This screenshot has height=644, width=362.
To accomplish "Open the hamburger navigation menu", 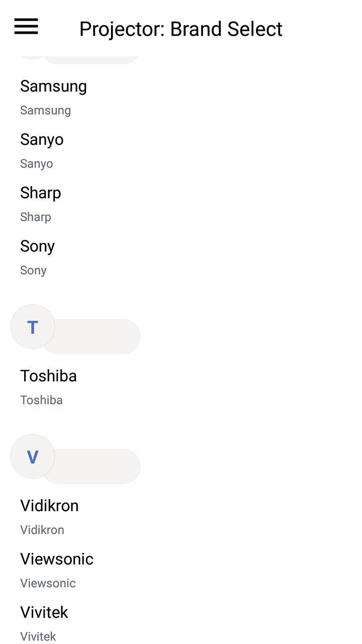I will point(26,26).
